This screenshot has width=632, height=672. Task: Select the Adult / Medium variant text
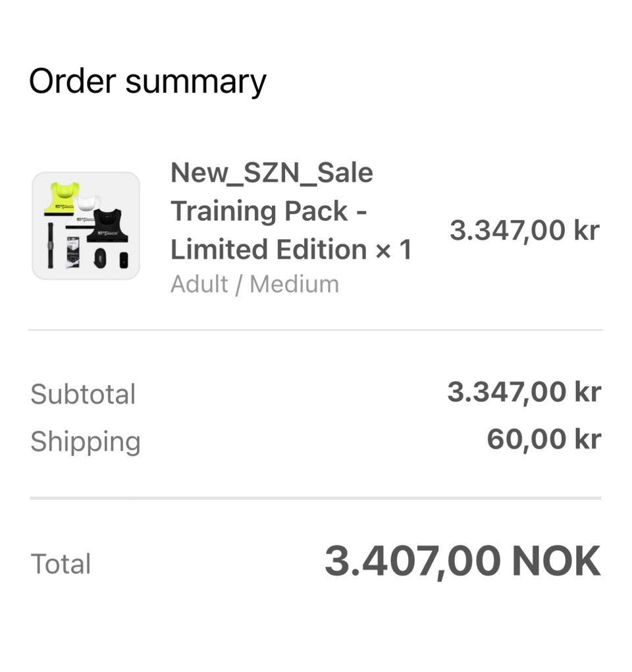pyautogui.click(x=254, y=285)
